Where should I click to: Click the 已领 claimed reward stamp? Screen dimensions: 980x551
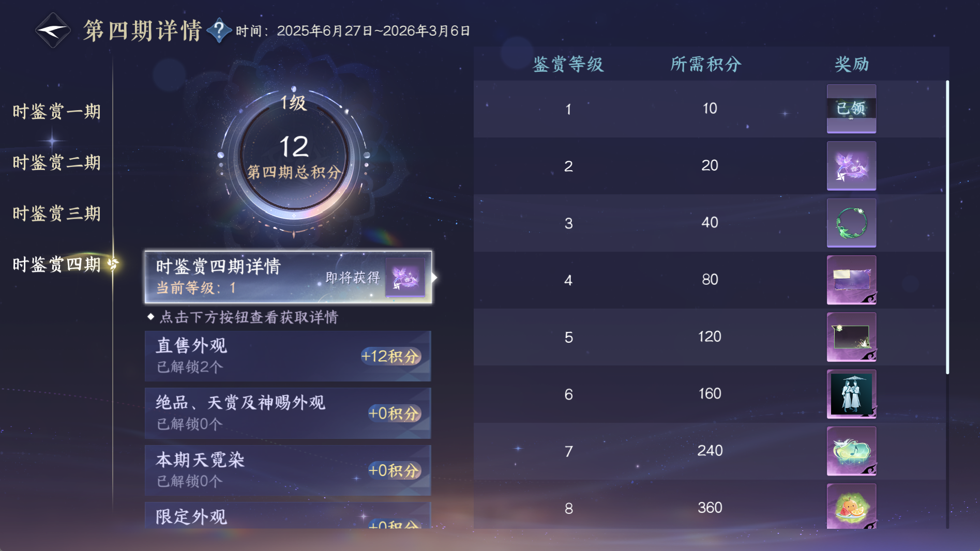tap(851, 109)
